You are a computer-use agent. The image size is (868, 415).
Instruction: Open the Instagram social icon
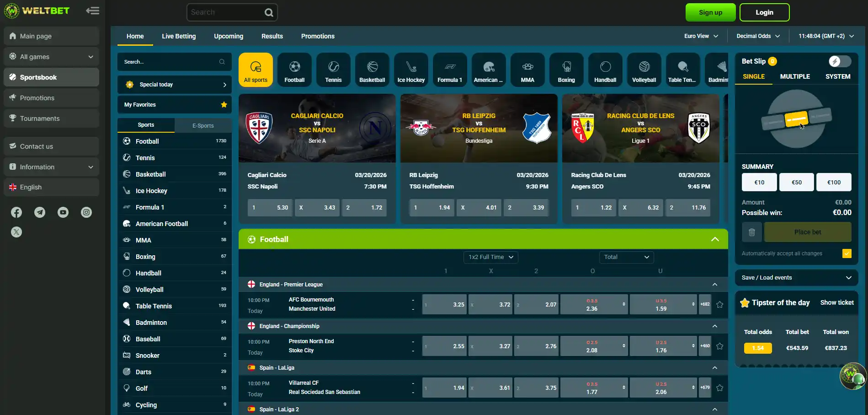(86, 212)
